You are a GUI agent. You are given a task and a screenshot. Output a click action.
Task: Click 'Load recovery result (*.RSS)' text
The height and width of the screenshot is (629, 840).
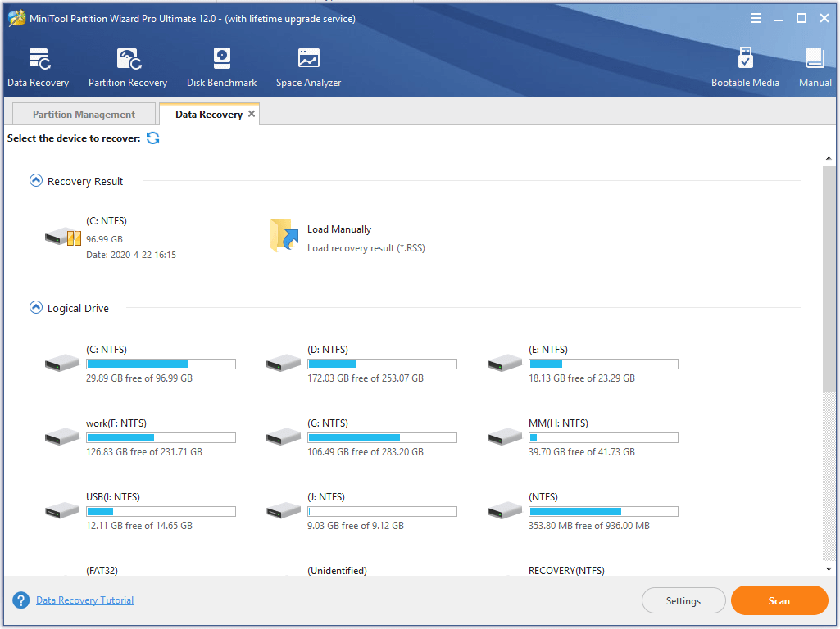click(366, 248)
